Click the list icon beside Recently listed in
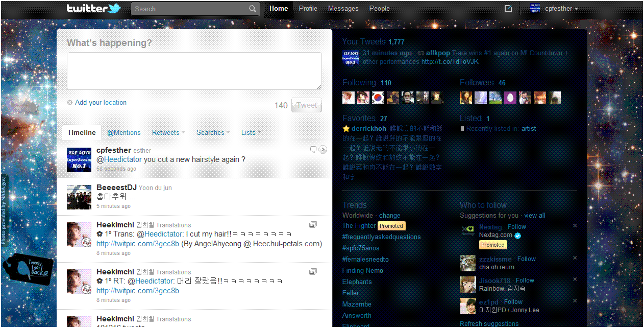Viewport: 644px width, 328px height. (462, 129)
